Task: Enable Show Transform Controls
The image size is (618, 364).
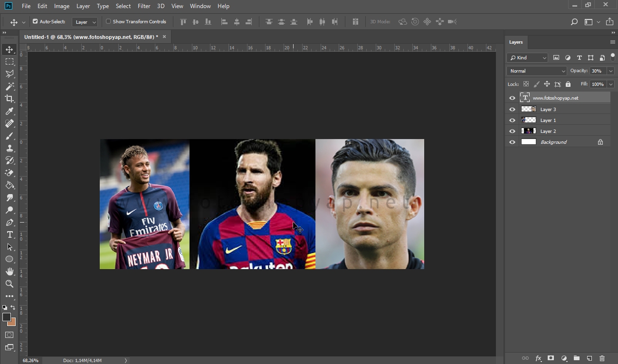Action: 108,21
